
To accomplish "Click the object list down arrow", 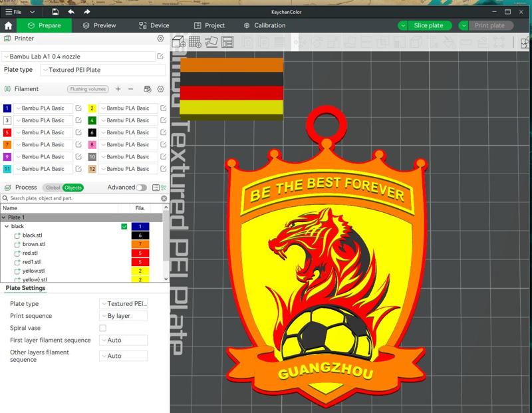I will click(x=166, y=279).
